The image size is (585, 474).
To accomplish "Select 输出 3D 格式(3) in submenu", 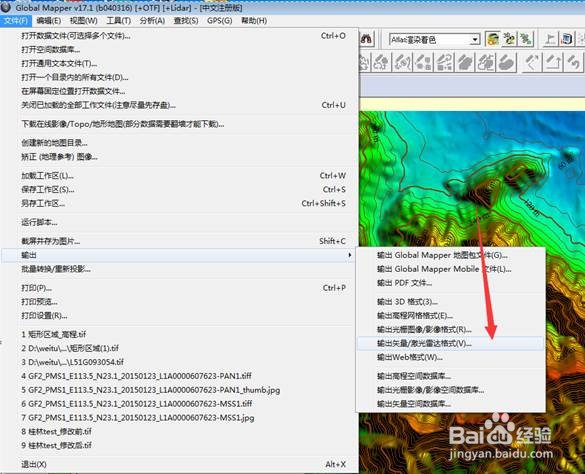I will [451, 302].
